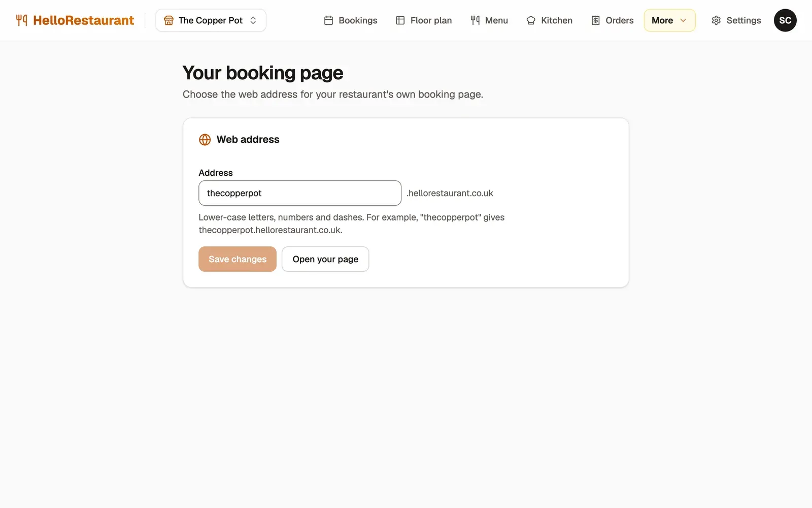Click the Orders receipt icon
This screenshot has height=508, width=812.
pyautogui.click(x=596, y=20)
